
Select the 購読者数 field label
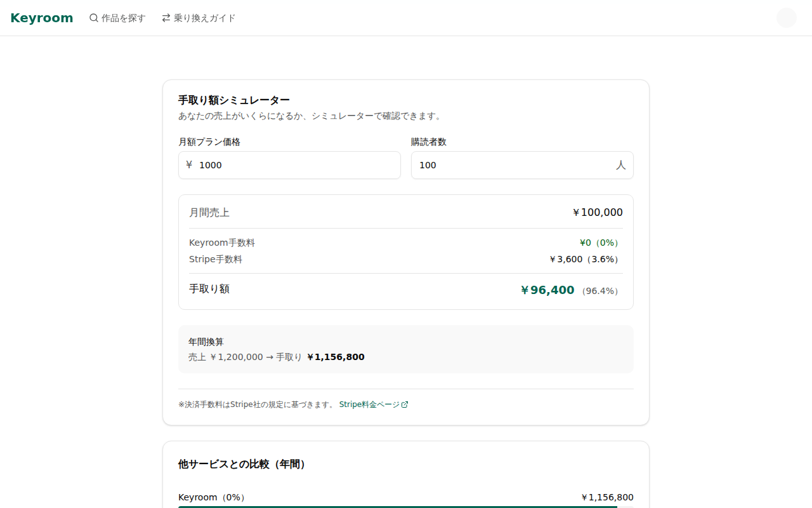(x=429, y=142)
